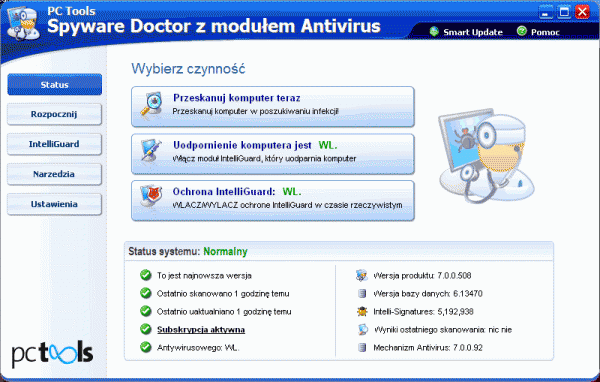Click the Ochrona IntelliGuard button

coord(273,201)
